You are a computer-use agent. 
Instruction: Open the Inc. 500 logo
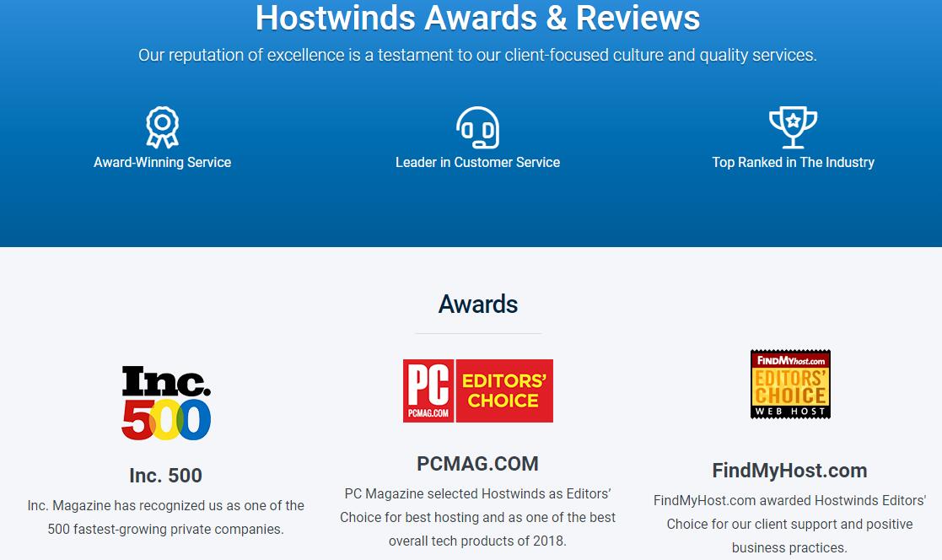pos(166,403)
